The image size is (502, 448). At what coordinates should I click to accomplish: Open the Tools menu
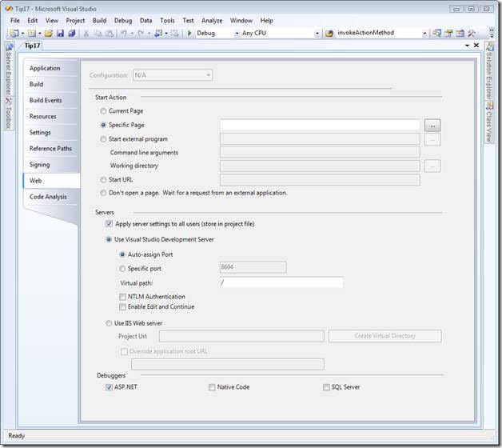tap(167, 21)
